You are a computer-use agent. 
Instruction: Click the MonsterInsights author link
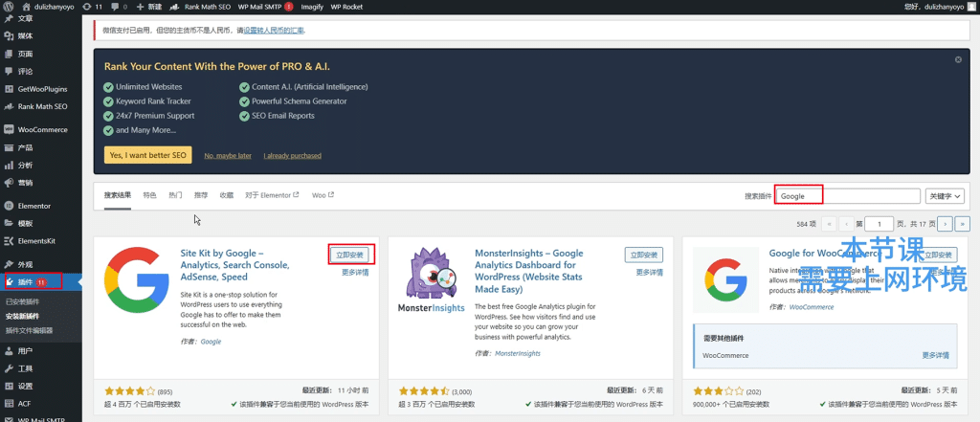[x=518, y=353]
